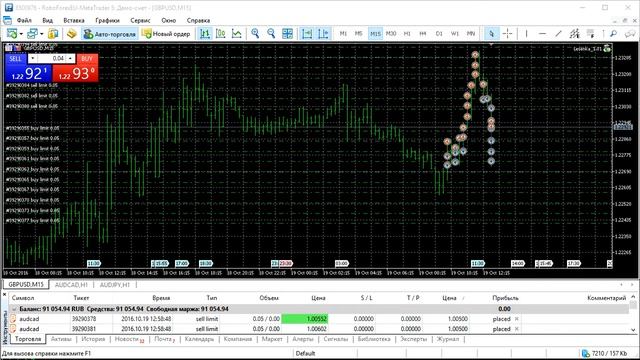Switch chart to bar chart mode
Image resolution: width=640 pixels, height=360 pixels.
[x=205, y=33]
